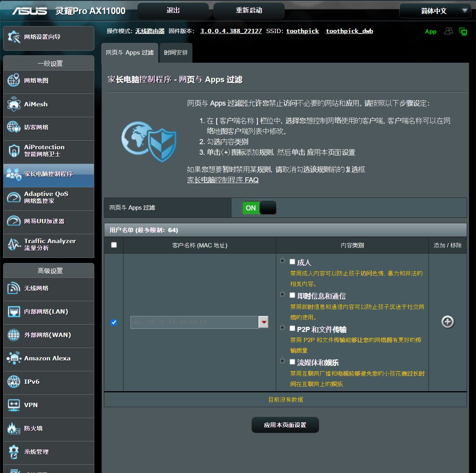Expand the 成人 category tree
Viewport: 476px width, 473px height.
pos(282,261)
